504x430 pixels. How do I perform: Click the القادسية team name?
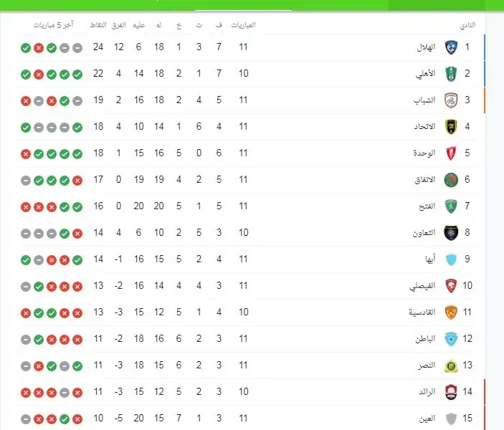click(x=422, y=312)
